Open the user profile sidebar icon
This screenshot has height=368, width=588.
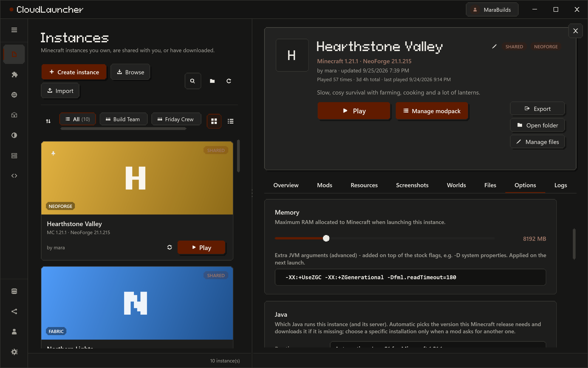point(14,331)
